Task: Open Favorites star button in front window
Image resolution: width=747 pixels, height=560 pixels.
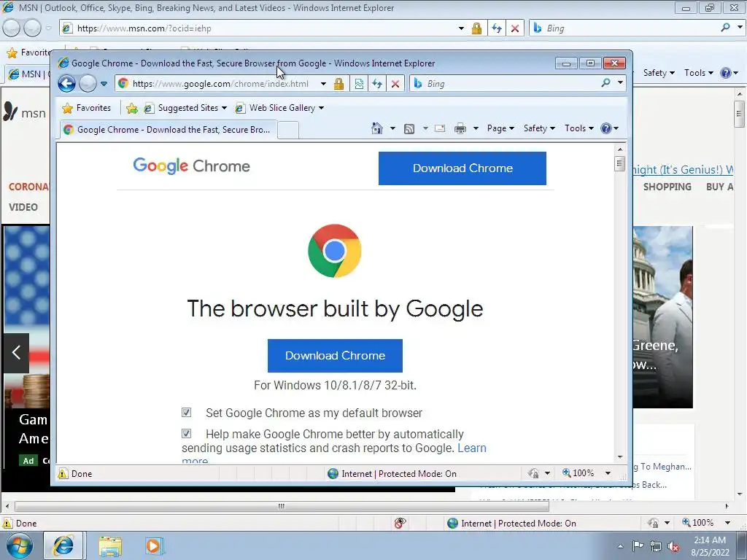Action: [x=87, y=108]
